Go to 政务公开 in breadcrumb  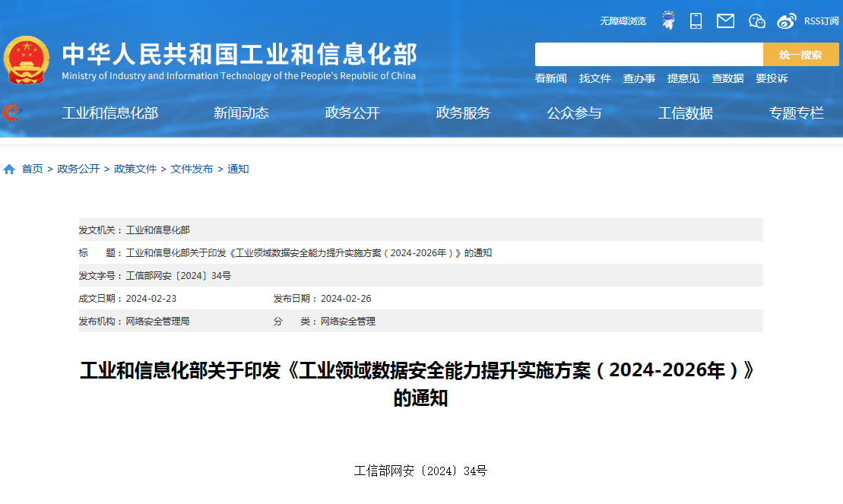coord(78,169)
